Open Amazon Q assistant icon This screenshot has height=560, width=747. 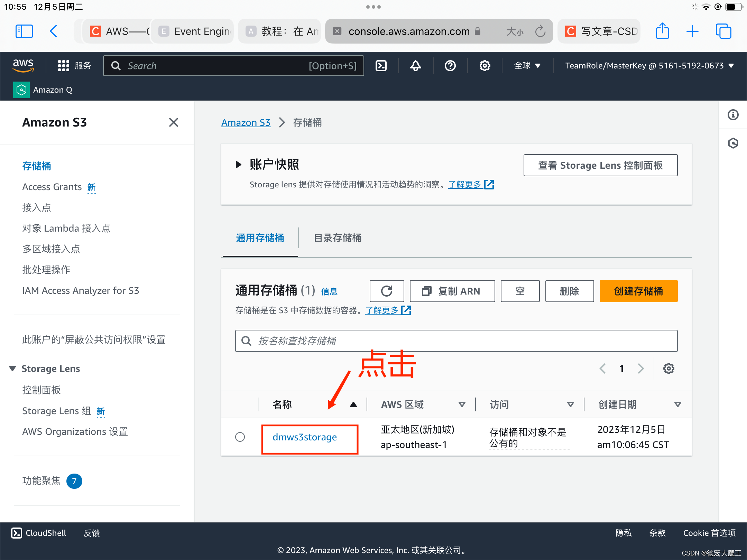21,90
